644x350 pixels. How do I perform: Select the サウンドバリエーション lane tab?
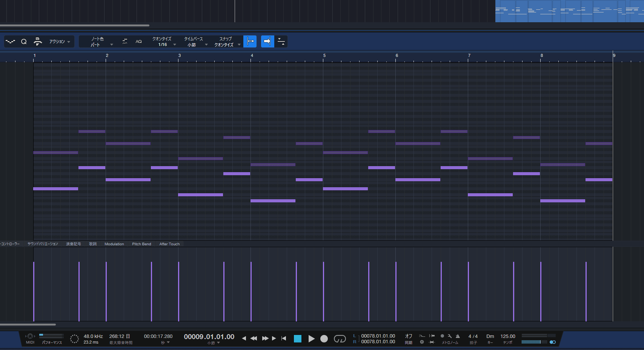click(x=43, y=244)
